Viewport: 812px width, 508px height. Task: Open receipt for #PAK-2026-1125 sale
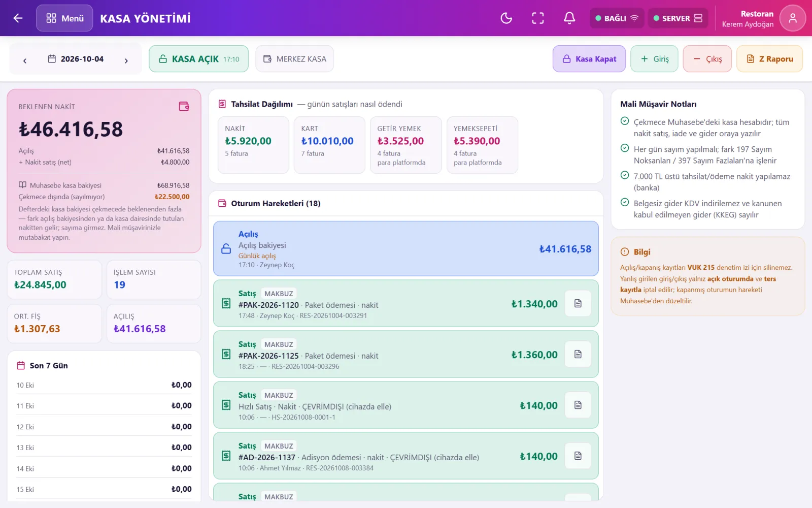click(x=578, y=354)
